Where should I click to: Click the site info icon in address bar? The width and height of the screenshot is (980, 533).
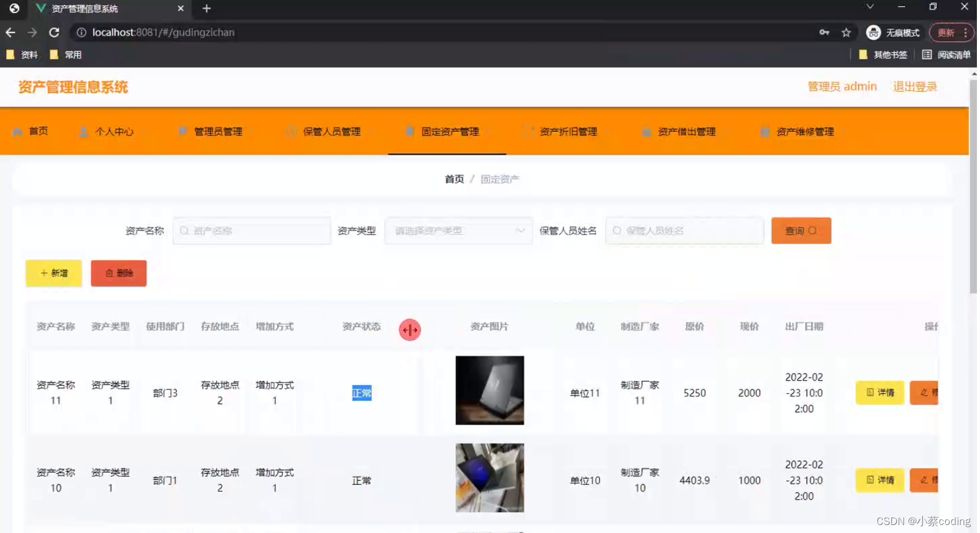81,33
